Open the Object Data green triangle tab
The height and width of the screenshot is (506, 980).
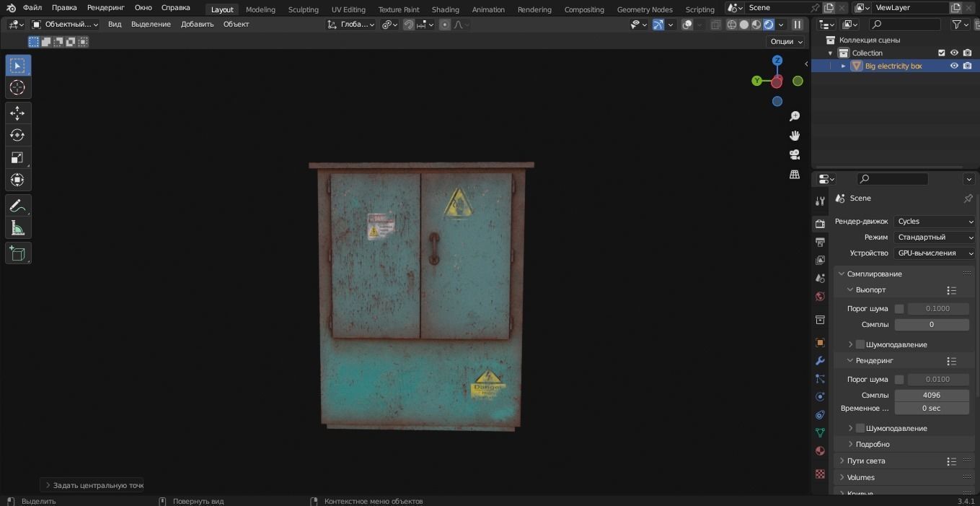[x=820, y=433]
